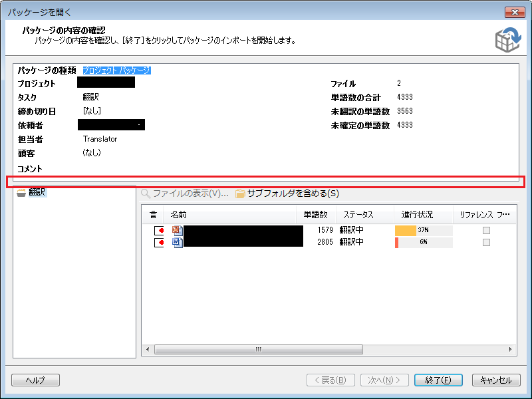Sort by 名前 column header
This screenshot has height=399, width=532.
click(230, 215)
